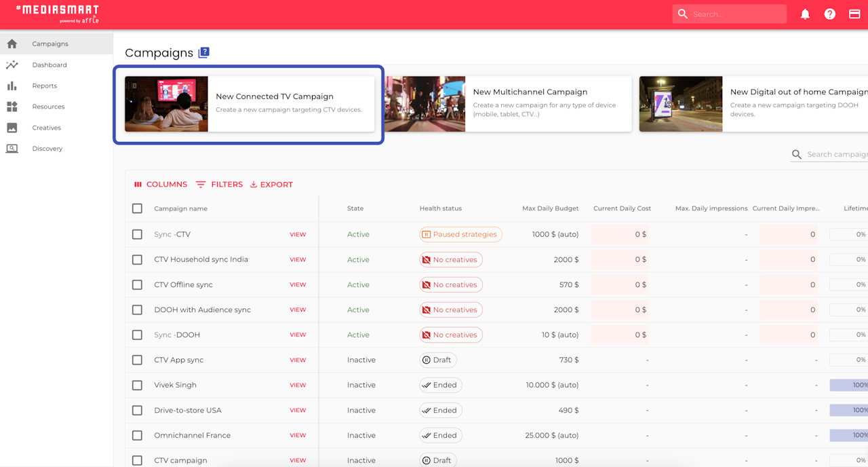868x467 pixels.
Task: Open New Multichannel Campaign card
Action: coord(508,104)
